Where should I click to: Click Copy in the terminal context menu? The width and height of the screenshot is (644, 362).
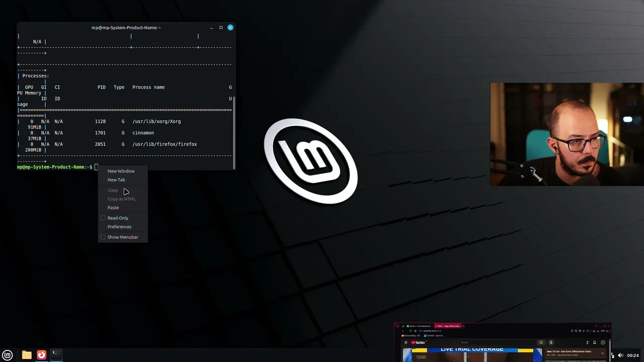click(113, 190)
